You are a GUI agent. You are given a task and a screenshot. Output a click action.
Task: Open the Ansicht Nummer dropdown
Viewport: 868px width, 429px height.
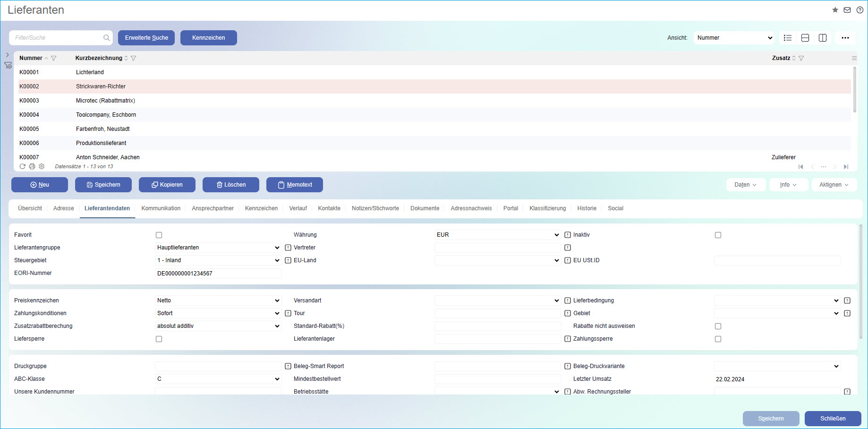point(734,38)
